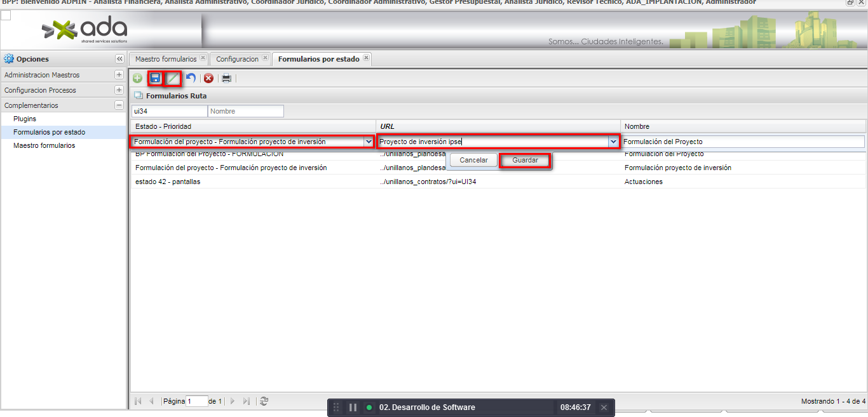Collapse the Complementarios section
This screenshot has width=868, height=417.
[119, 105]
